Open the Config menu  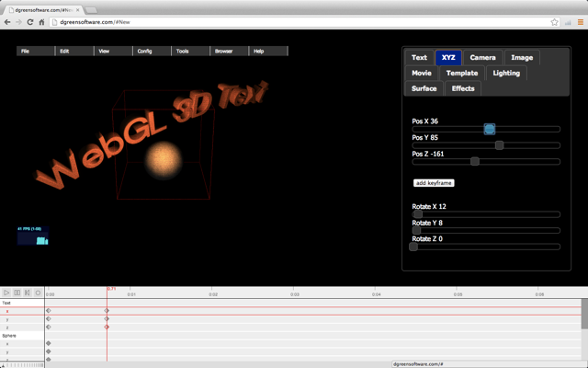(144, 52)
